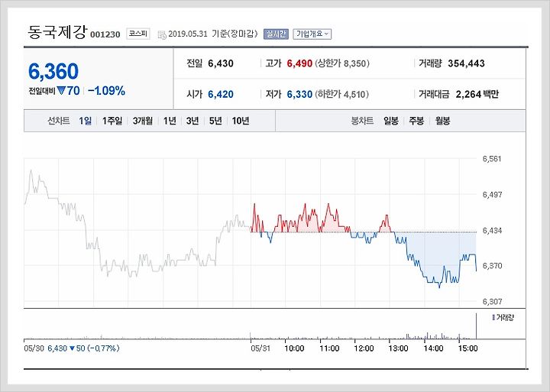This screenshot has height=392, width=550.
Task: Open the 주봉 weekly candle chart
Action: pos(417,121)
